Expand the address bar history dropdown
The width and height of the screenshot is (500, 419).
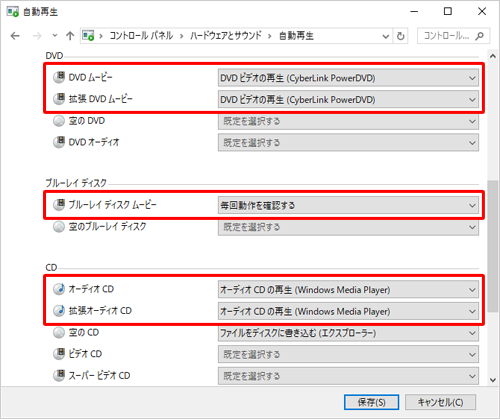point(386,36)
